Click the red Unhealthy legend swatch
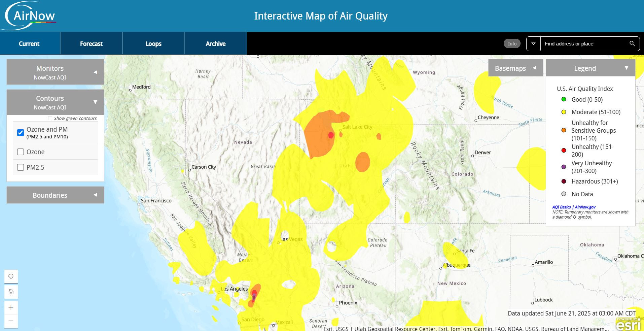Screen dimensions: 644x331 [x=564, y=150]
